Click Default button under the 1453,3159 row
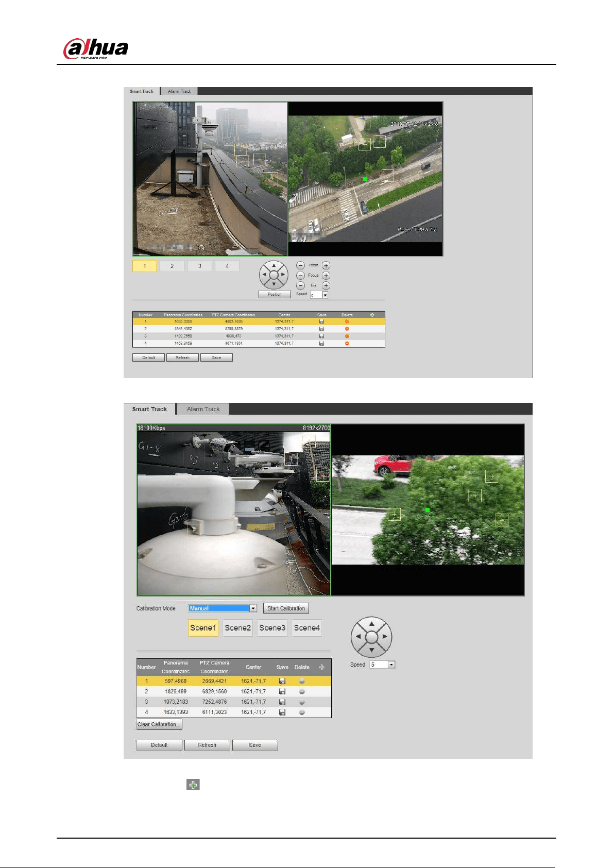Viewport: 614px width, 868px height. tap(148, 358)
